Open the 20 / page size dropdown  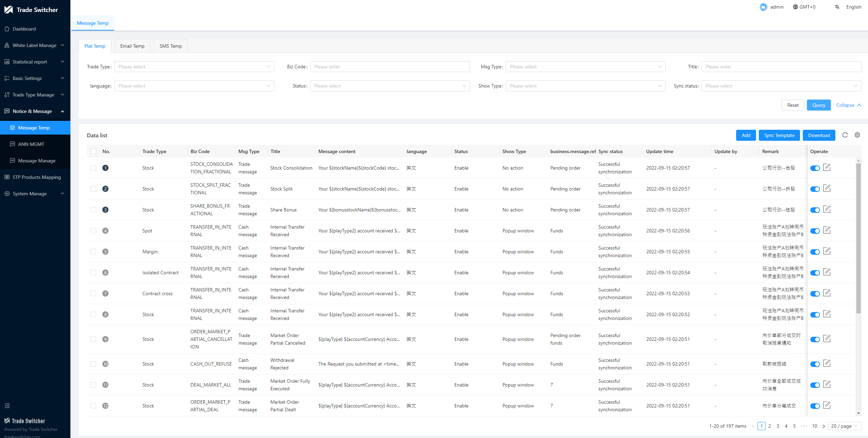pyautogui.click(x=844, y=426)
